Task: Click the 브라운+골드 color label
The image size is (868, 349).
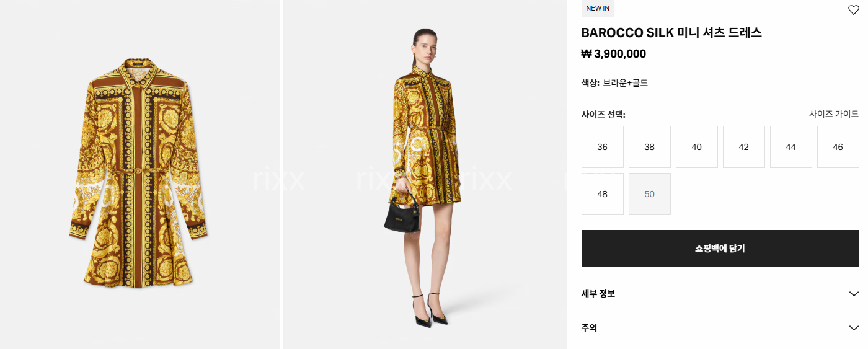Action: [x=626, y=83]
